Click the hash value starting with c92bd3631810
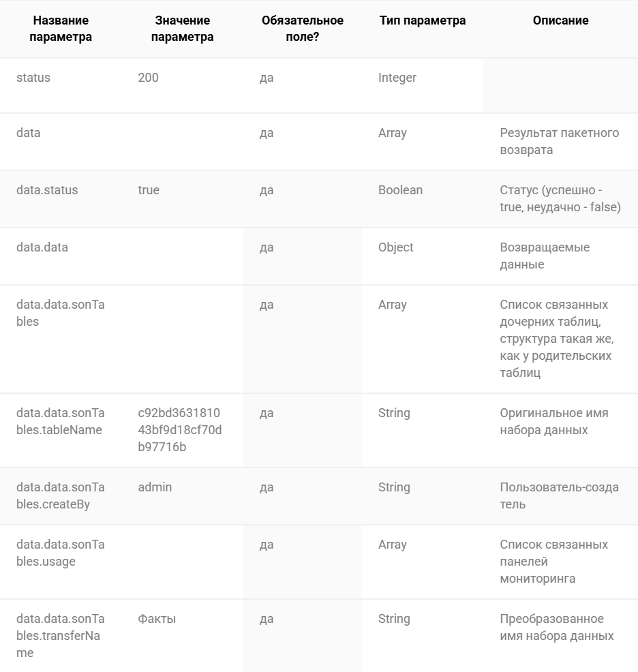 (x=180, y=430)
